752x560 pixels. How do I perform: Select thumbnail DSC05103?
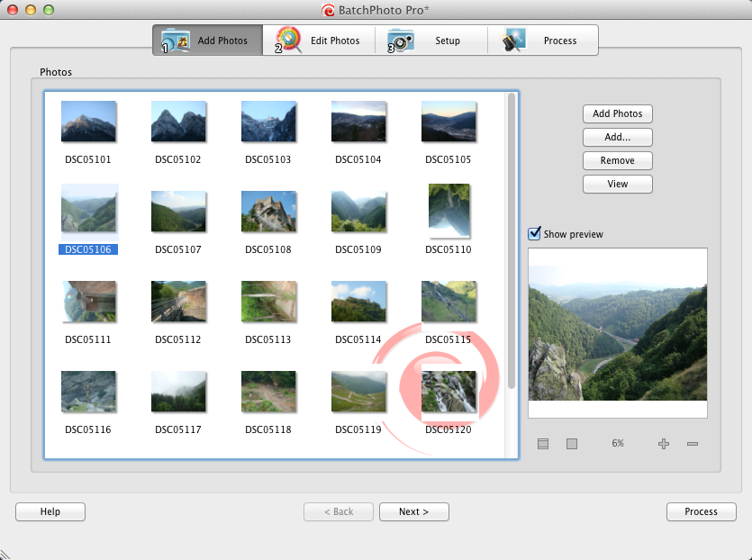pos(268,122)
